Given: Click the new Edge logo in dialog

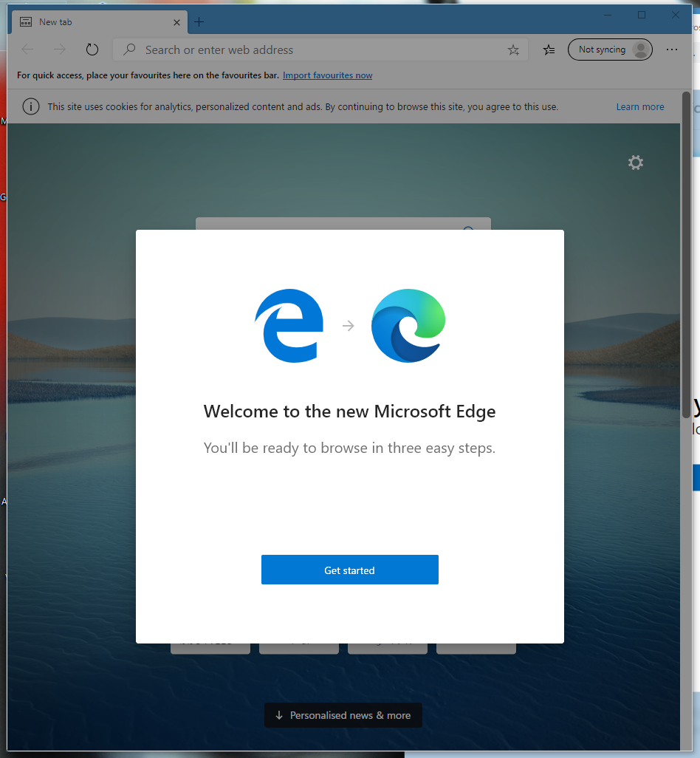Looking at the screenshot, I should click(x=408, y=325).
